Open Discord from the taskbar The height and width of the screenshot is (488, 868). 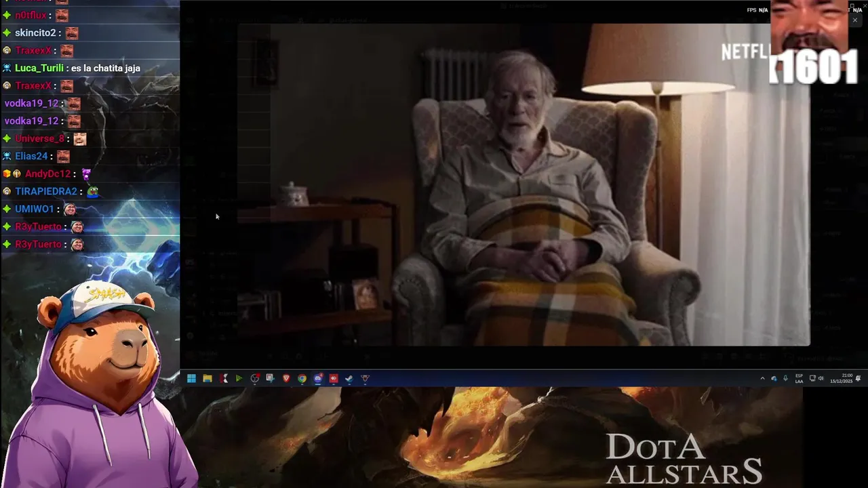pyautogui.click(x=318, y=378)
